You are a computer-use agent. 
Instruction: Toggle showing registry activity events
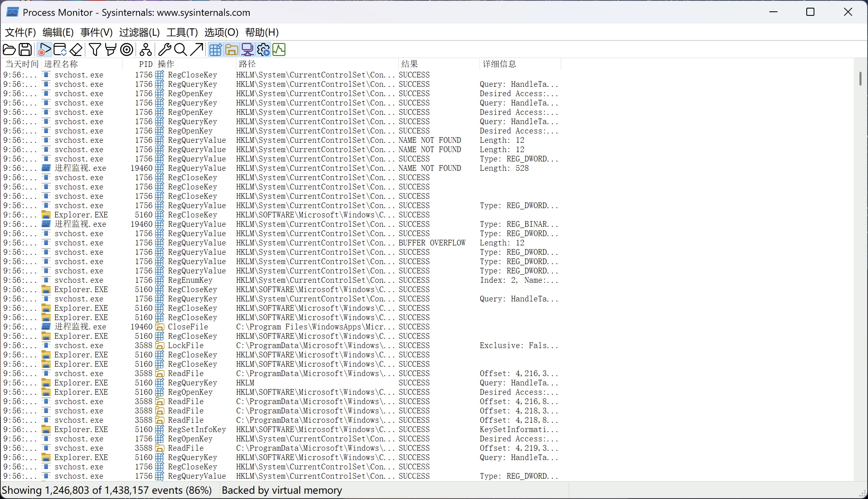(x=215, y=49)
